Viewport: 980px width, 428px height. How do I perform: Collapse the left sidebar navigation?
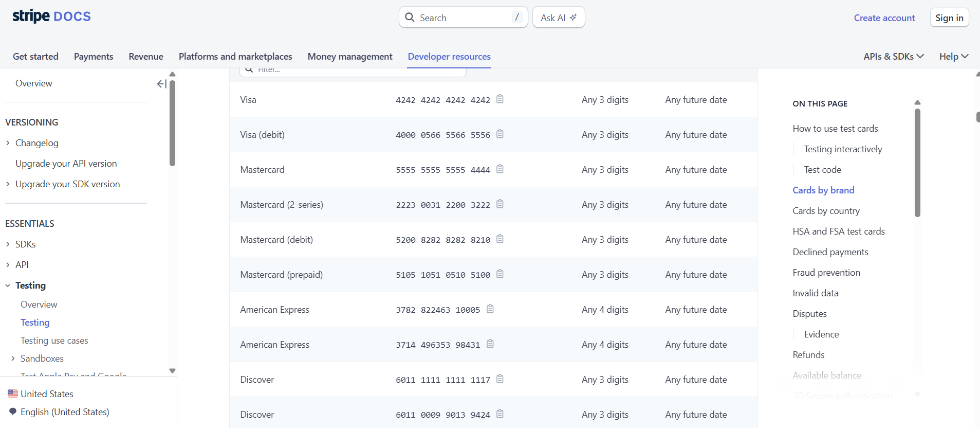(161, 84)
